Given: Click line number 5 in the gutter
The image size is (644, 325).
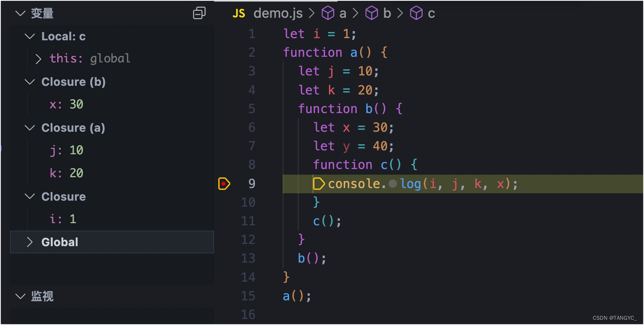Looking at the screenshot, I should click(x=252, y=109).
